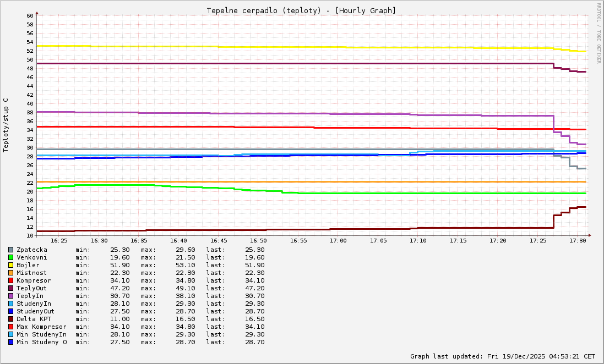Click the 16:25 time axis label
Screen dimensions: 604x364
coord(59,241)
